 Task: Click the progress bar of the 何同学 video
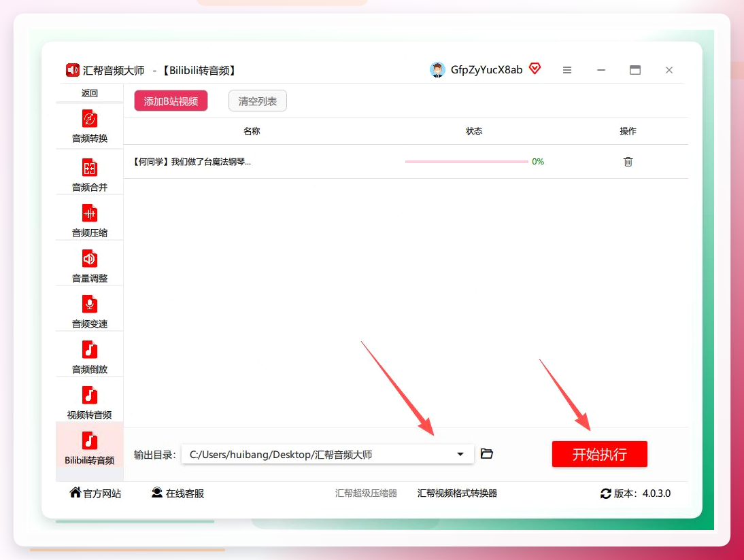[467, 162]
